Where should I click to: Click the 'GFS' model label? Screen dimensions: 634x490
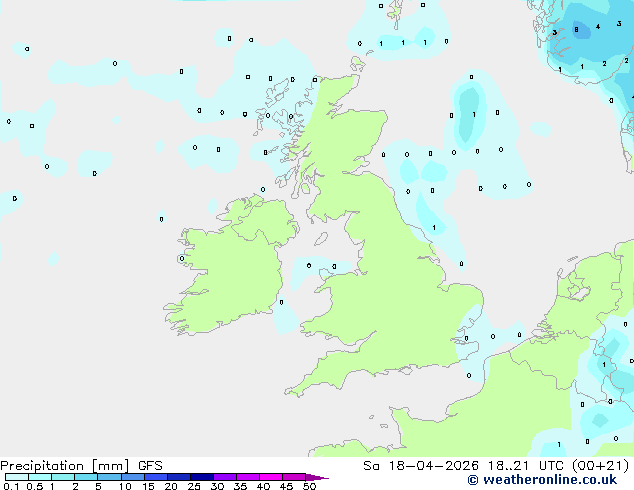pyautogui.click(x=150, y=466)
